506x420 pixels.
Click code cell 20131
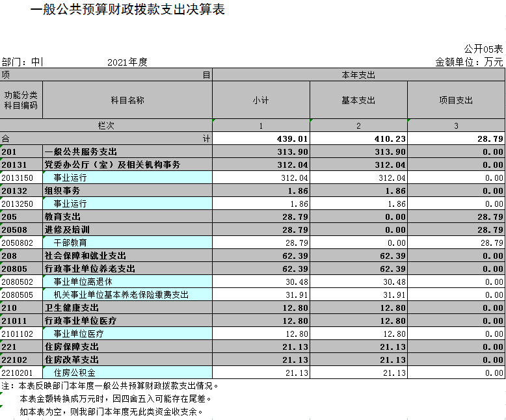tap(21, 164)
